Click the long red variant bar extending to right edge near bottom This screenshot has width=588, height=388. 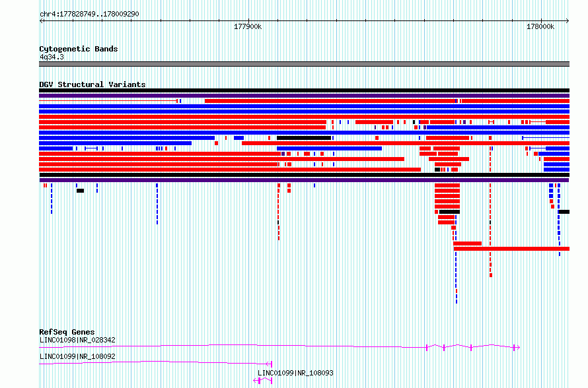[x=511, y=249]
